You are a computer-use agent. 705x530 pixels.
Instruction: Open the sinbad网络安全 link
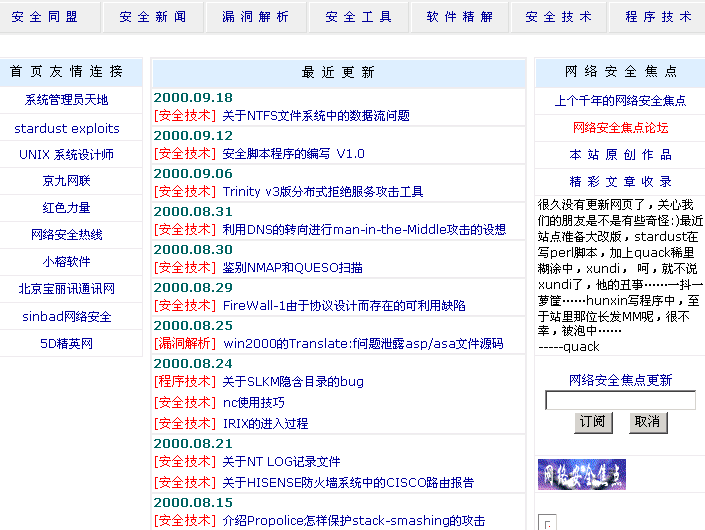pyautogui.click(x=67, y=316)
